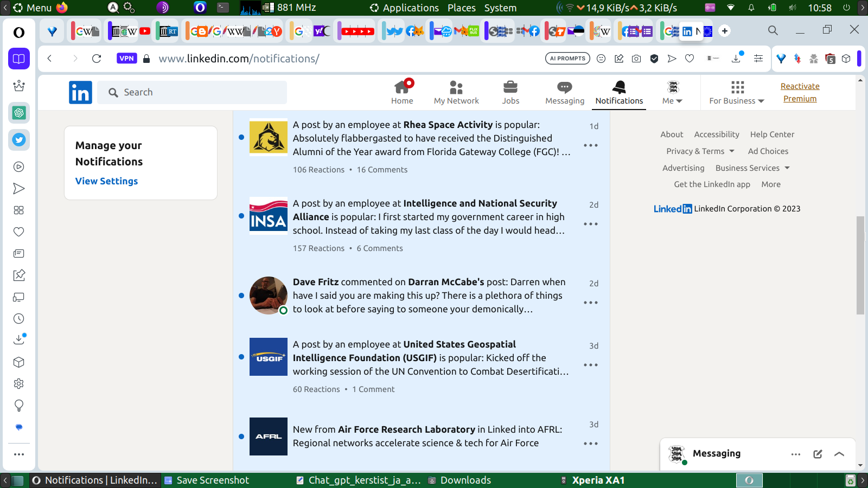868x488 pixels.
Task: Open the Easy Setup sliders icon
Action: click(758, 59)
